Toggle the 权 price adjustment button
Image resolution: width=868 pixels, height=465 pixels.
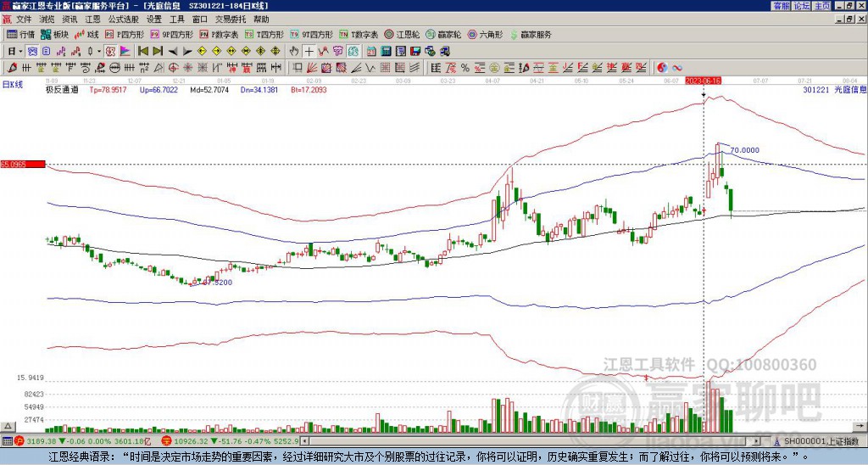click(110, 52)
